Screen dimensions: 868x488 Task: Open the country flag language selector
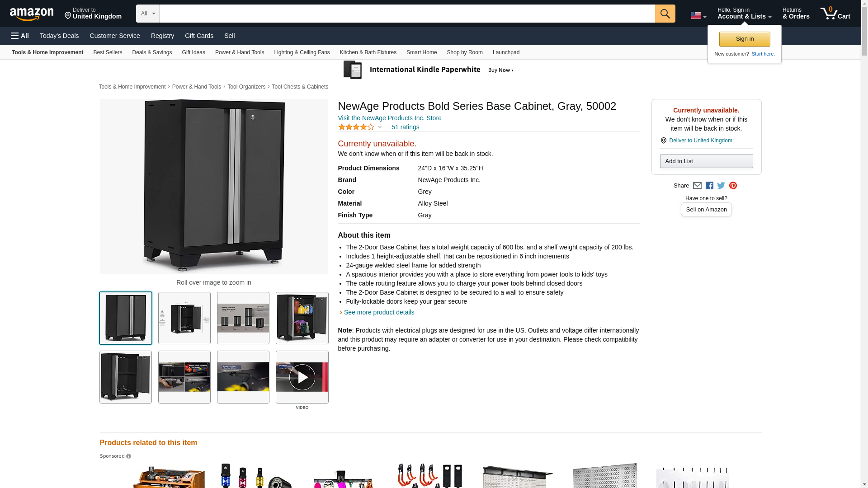698,15
